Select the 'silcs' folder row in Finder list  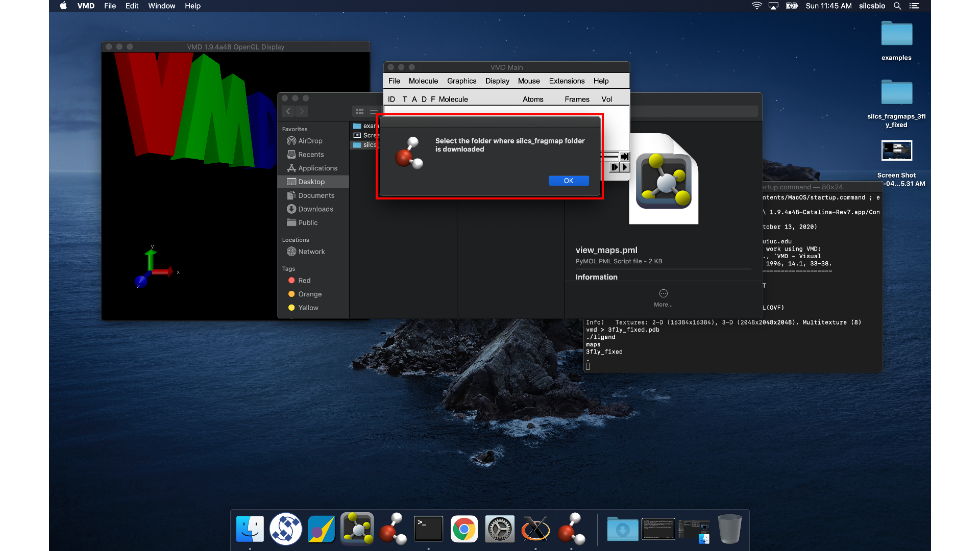coord(365,145)
